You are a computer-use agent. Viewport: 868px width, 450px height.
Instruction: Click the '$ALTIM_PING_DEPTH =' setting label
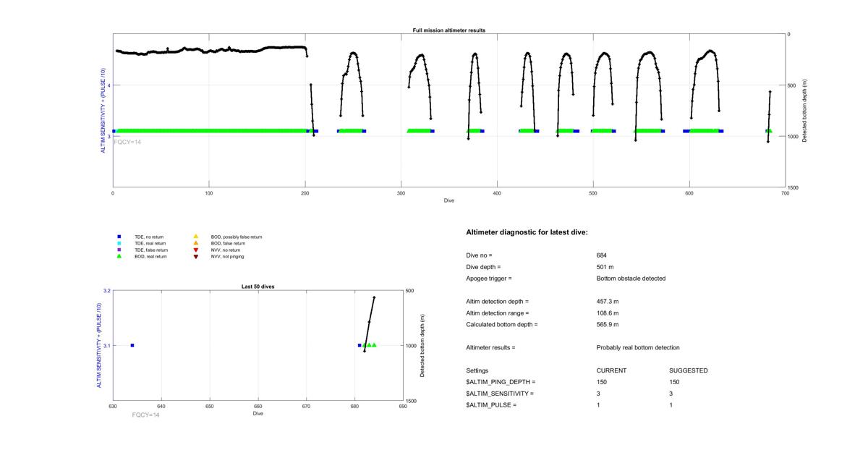(x=501, y=382)
